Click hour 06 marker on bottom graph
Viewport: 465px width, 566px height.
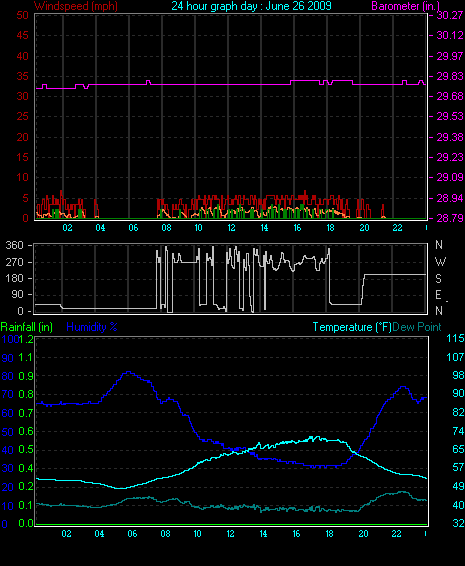coord(132,534)
